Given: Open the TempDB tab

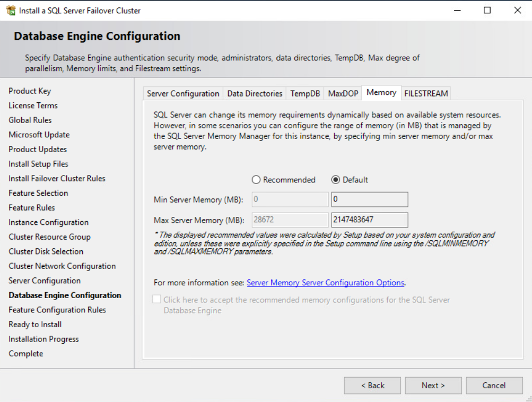Looking at the screenshot, I should pos(305,94).
